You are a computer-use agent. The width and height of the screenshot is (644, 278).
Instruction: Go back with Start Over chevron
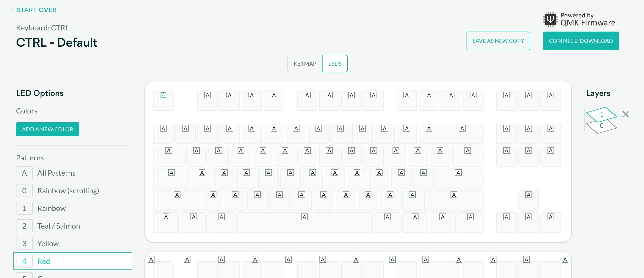(12, 10)
